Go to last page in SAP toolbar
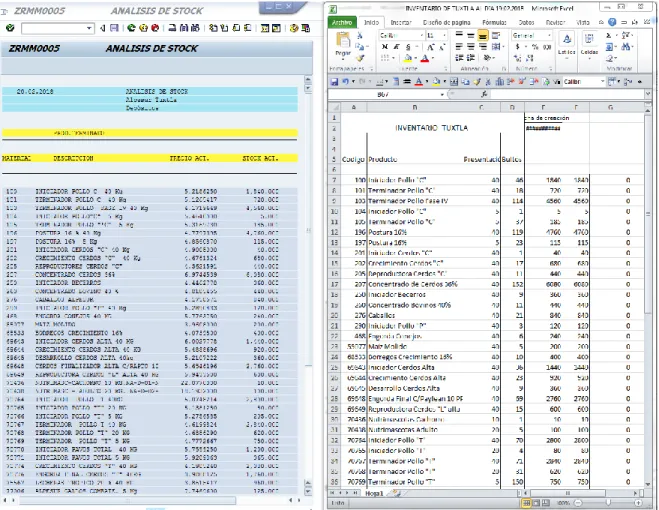This screenshot has height=510, width=659. (x=248, y=28)
